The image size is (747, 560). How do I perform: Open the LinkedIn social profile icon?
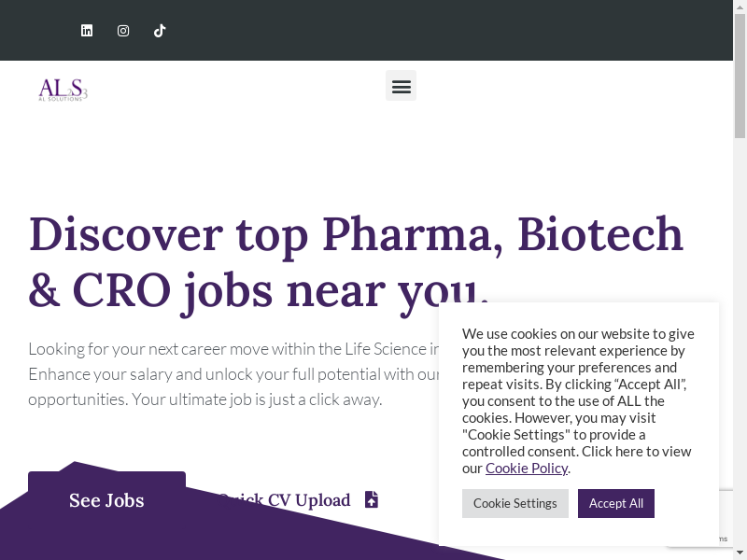click(87, 31)
